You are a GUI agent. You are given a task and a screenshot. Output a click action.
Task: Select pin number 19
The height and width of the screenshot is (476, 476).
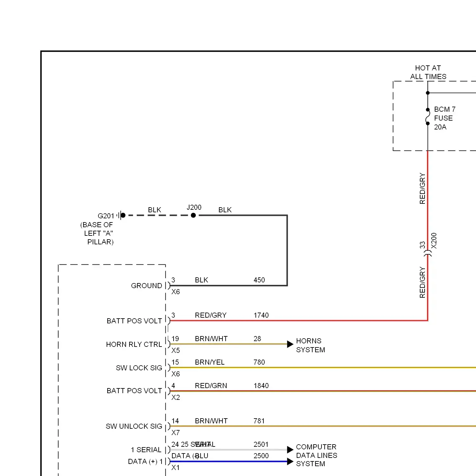[x=175, y=339]
